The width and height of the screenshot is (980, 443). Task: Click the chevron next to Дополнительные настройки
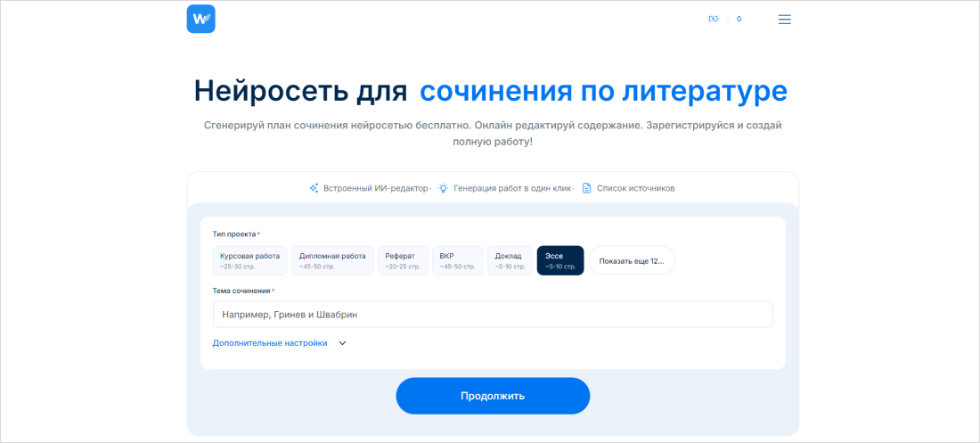pyautogui.click(x=342, y=342)
